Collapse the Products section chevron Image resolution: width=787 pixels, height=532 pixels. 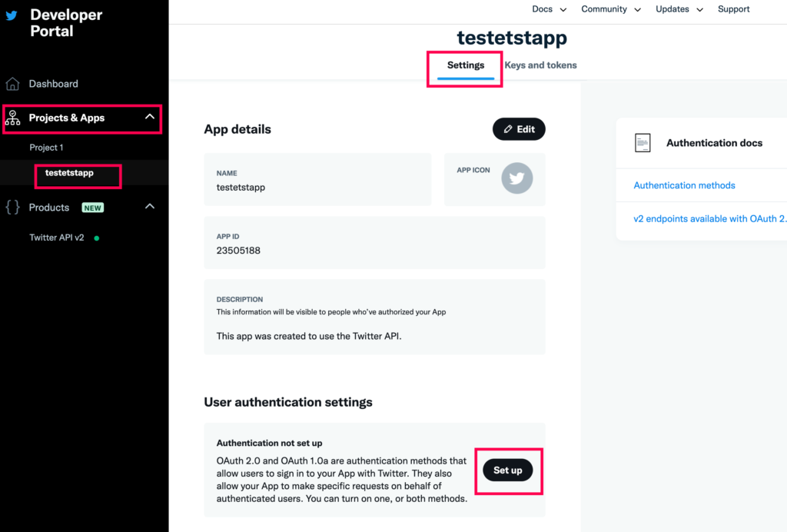click(x=150, y=207)
